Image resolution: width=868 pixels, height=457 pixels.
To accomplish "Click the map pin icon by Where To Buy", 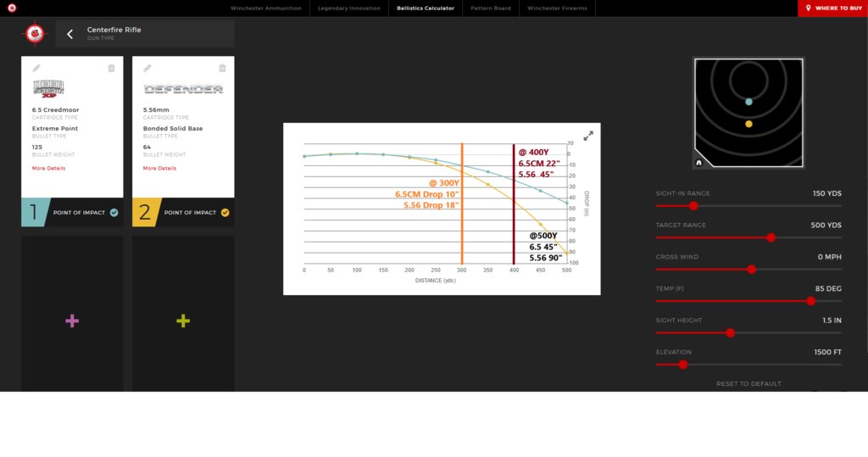I will pyautogui.click(x=808, y=8).
